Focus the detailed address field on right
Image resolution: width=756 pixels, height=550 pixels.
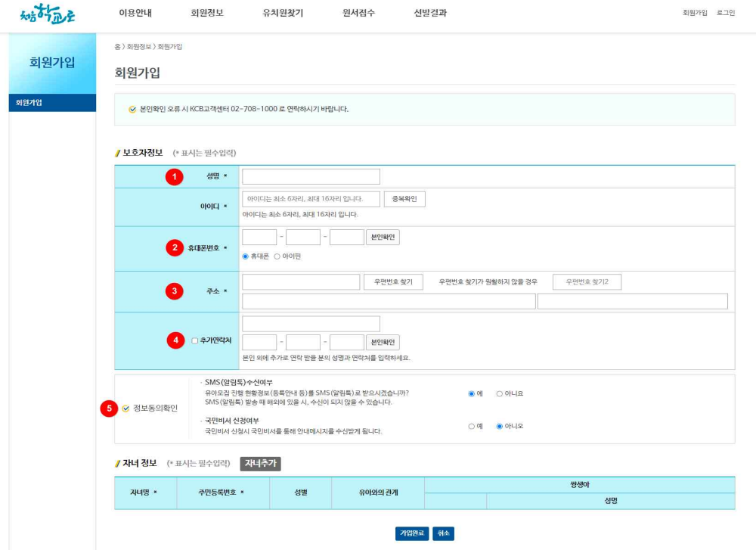[633, 301]
